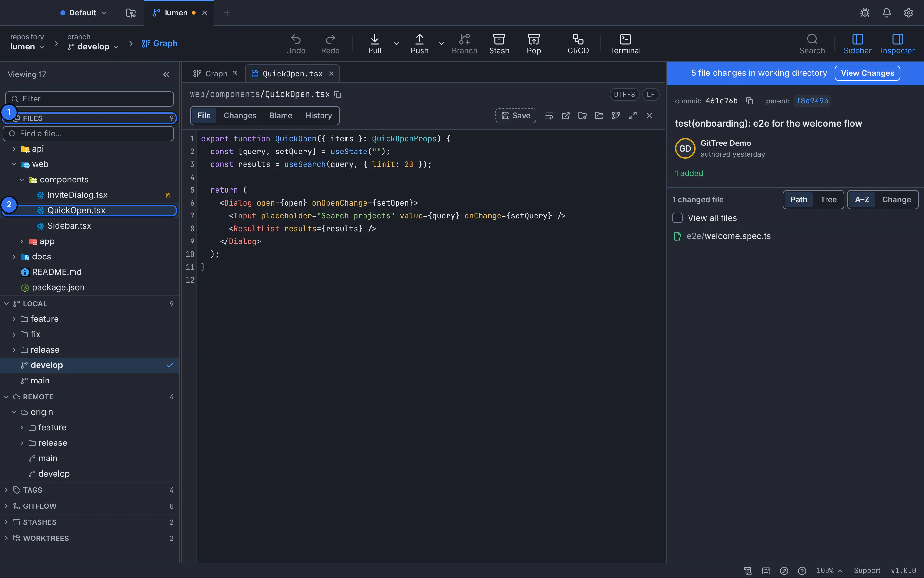Open the Push options dropdown arrow

click(x=441, y=44)
